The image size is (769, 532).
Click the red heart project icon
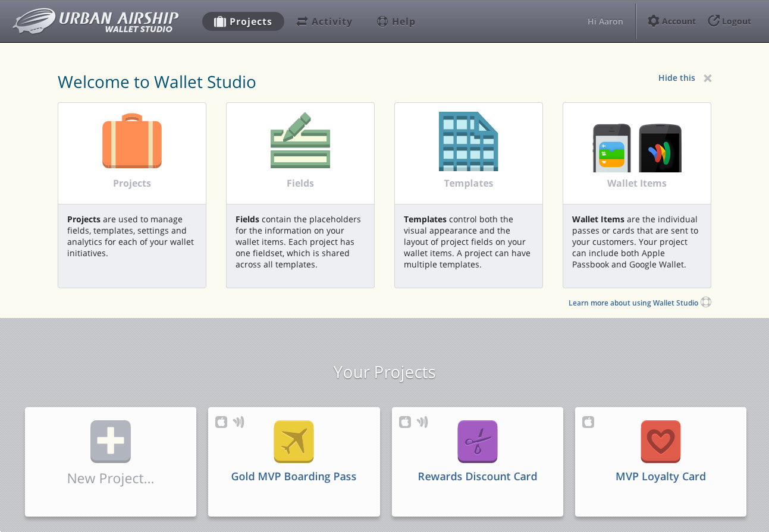pos(661,441)
